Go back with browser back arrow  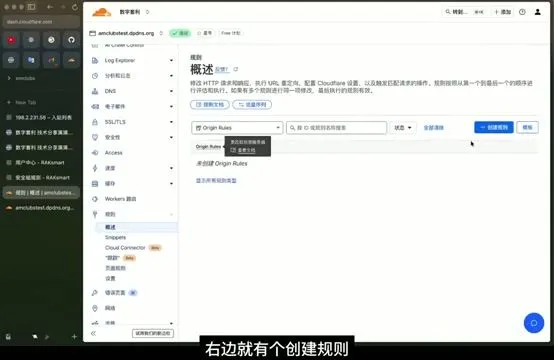coord(50,7)
